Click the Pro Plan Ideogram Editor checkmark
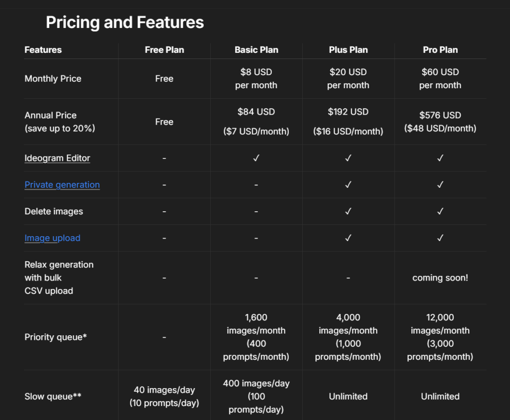Screen dimensions: 510x420 click(440, 158)
